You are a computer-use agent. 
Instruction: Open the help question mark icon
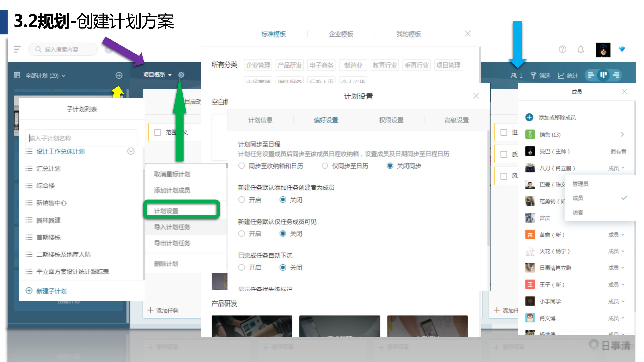(563, 49)
